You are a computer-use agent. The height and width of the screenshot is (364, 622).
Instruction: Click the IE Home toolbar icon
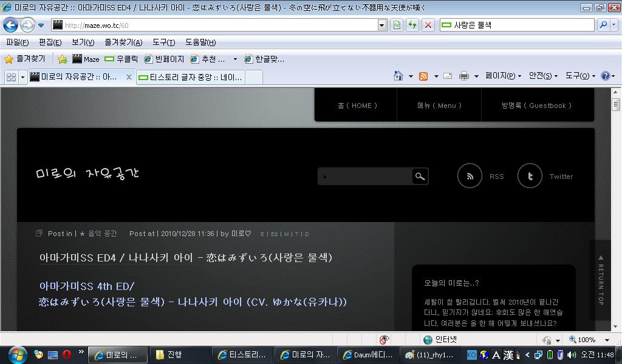point(398,76)
